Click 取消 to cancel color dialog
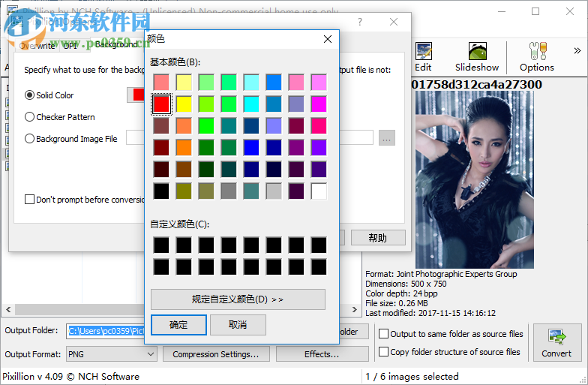The height and width of the screenshot is (385, 588). click(238, 324)
